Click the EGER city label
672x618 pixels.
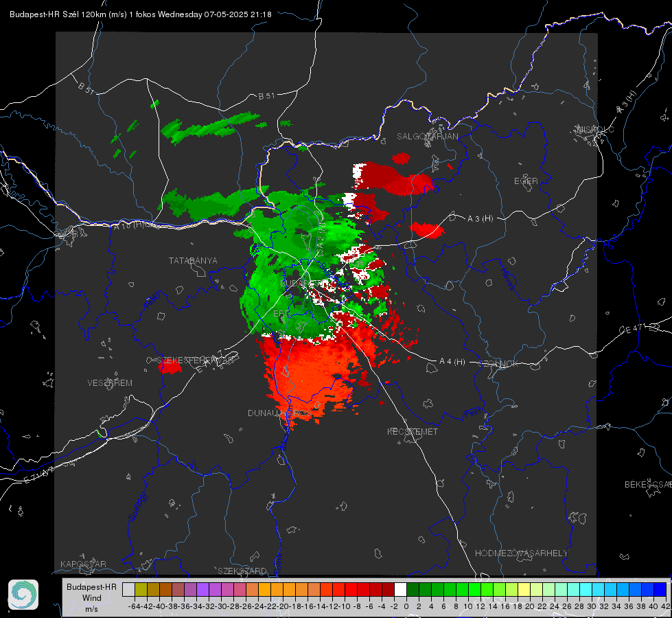526,181
